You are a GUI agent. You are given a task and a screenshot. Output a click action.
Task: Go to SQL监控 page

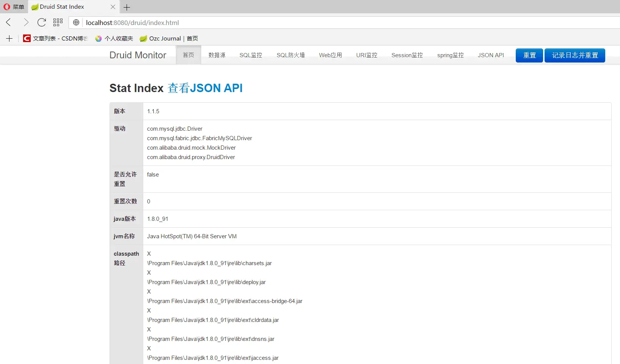pos(251,55)
